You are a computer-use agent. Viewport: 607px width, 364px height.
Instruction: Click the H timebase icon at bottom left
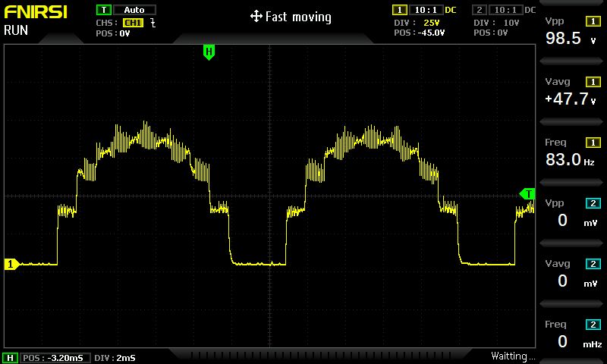point(11,358)
